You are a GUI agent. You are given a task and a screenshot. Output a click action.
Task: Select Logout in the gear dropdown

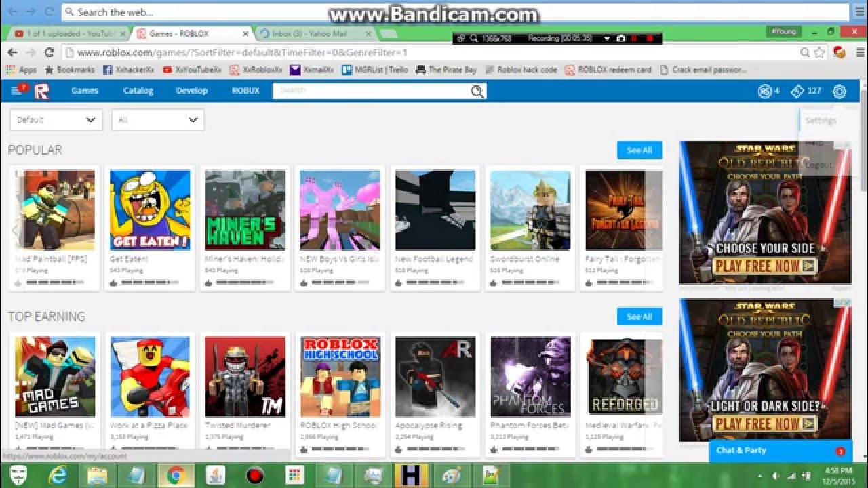(x=818, y=165)
